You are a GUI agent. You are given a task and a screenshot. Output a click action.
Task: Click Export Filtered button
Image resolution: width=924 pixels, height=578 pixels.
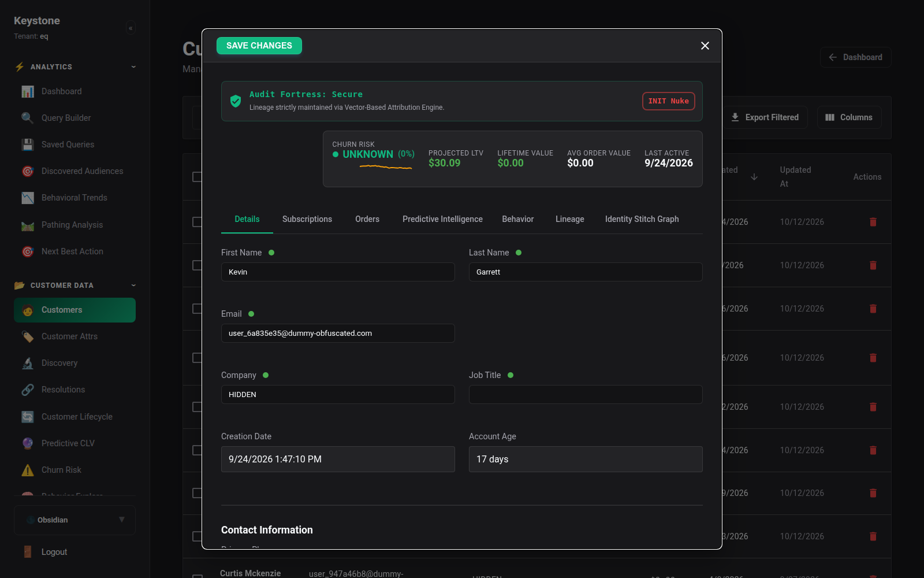[765, 117]
